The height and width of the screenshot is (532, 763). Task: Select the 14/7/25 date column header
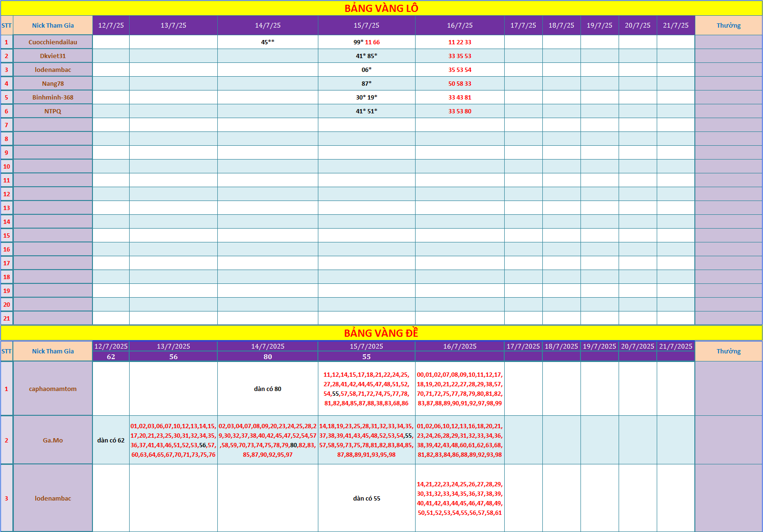click(x=268, y=25)
